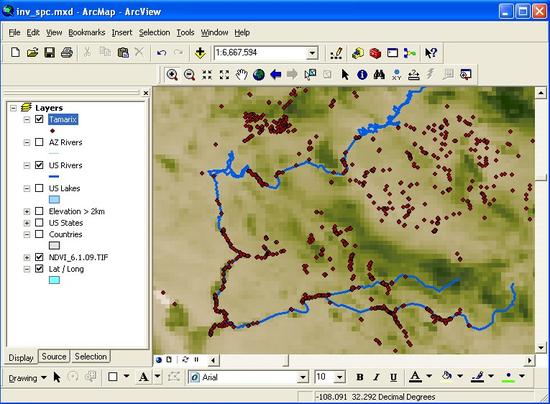This screenshot has width=550, height=404.
Task: Open the red ArcToolbox icon
Action: [x=375, y=53]
